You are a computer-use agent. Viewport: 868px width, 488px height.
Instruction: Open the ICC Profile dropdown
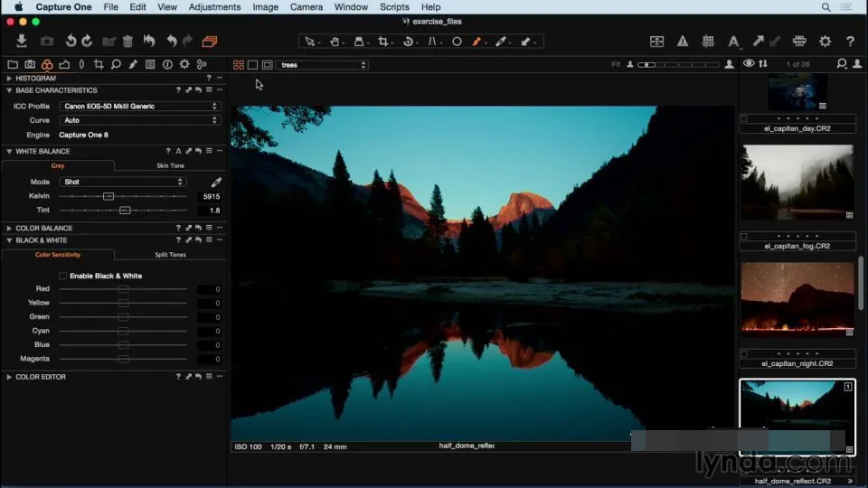[140, 107]
